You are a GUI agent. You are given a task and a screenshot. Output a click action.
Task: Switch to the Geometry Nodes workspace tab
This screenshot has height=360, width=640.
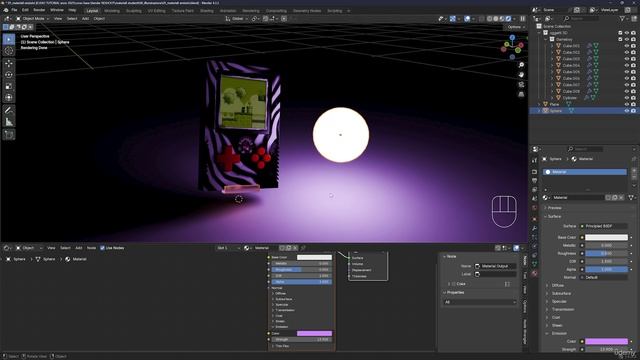[x=307, y=11]
